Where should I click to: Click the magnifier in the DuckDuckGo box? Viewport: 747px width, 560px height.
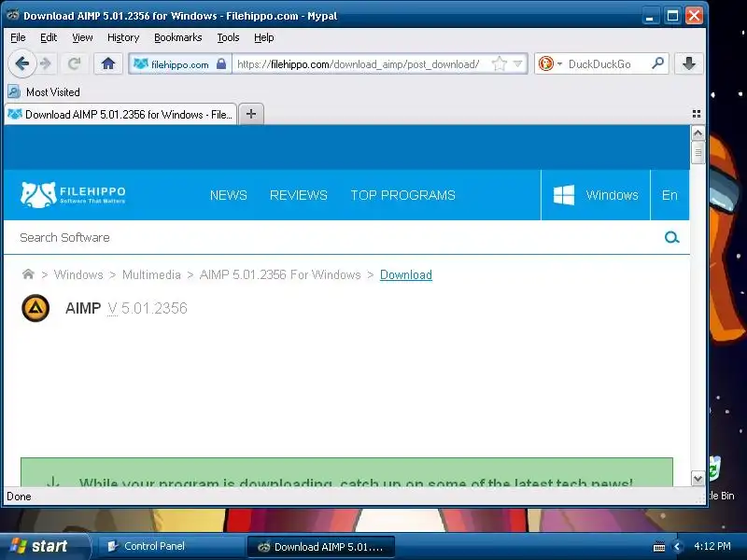658,63
